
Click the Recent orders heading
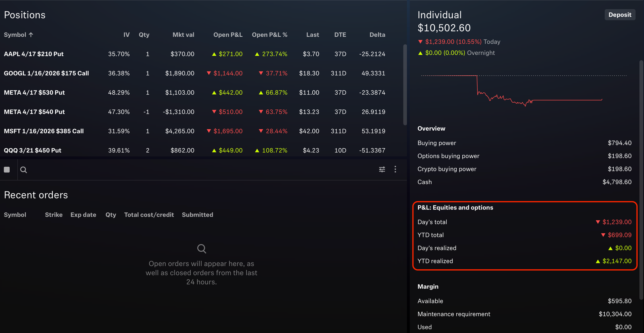(x=36, y=195)
